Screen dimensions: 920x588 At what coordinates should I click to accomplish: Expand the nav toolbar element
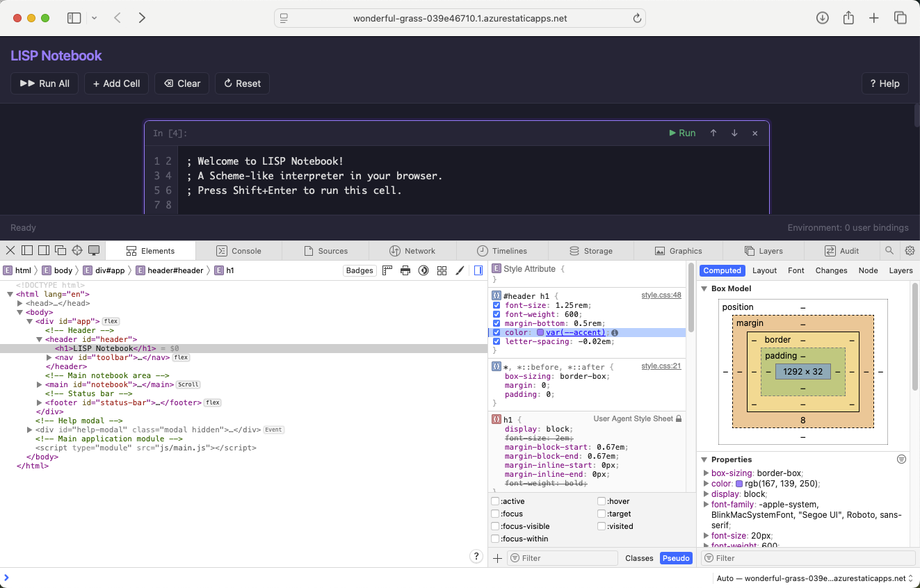49,357
